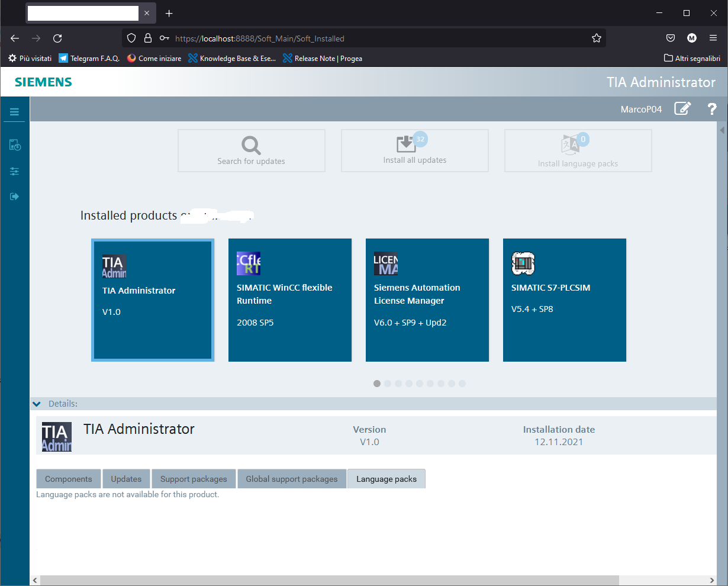The image size is (728, 586).
Task: Click the key icon in the address bar
Action: coord(165,38)
